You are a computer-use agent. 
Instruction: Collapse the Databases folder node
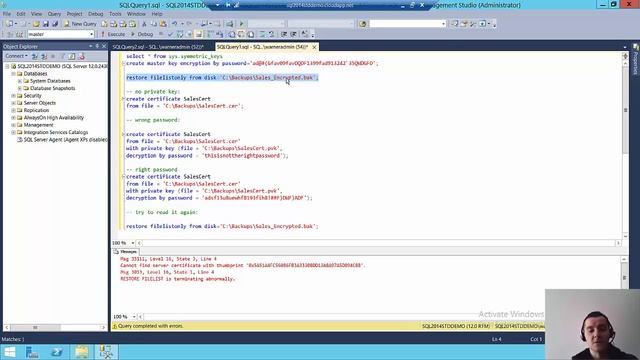pyautogui.click(x=13, y=73)
